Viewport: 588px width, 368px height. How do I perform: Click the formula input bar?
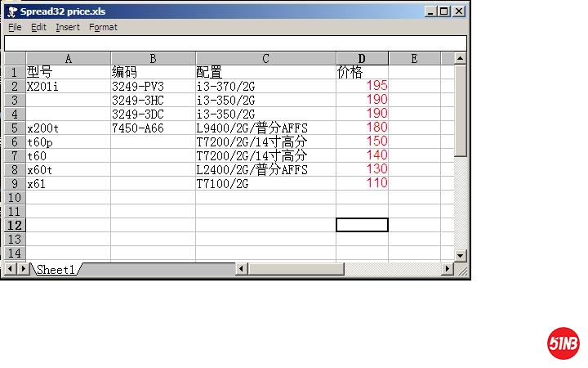tap(235, 43)
